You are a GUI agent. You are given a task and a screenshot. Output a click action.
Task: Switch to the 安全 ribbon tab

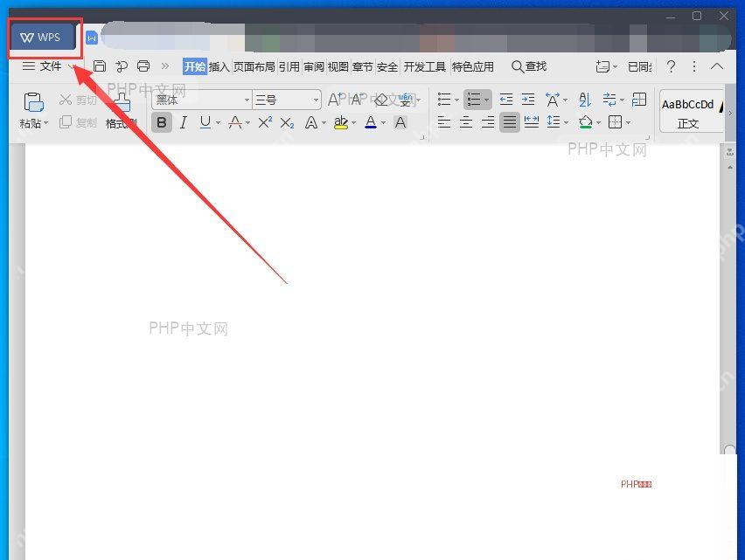(x=387, y=66)
